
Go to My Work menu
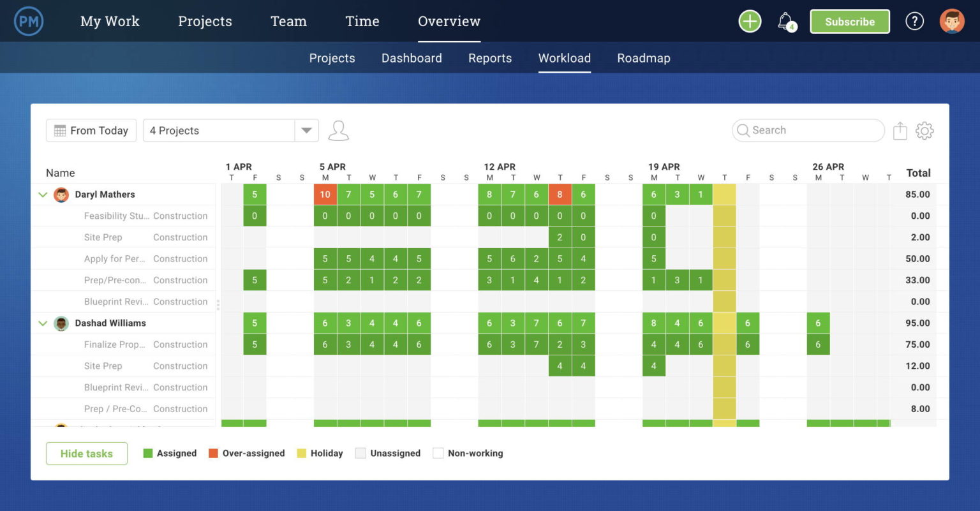point(110,21)
